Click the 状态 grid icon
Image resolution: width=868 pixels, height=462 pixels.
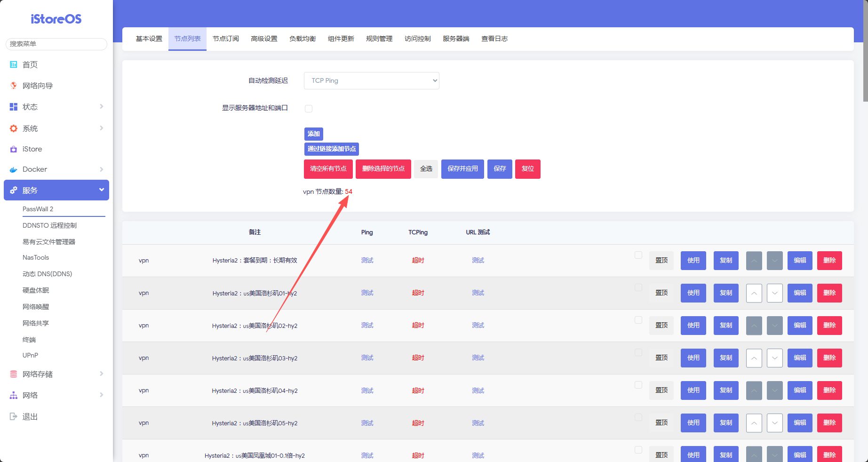14,107
